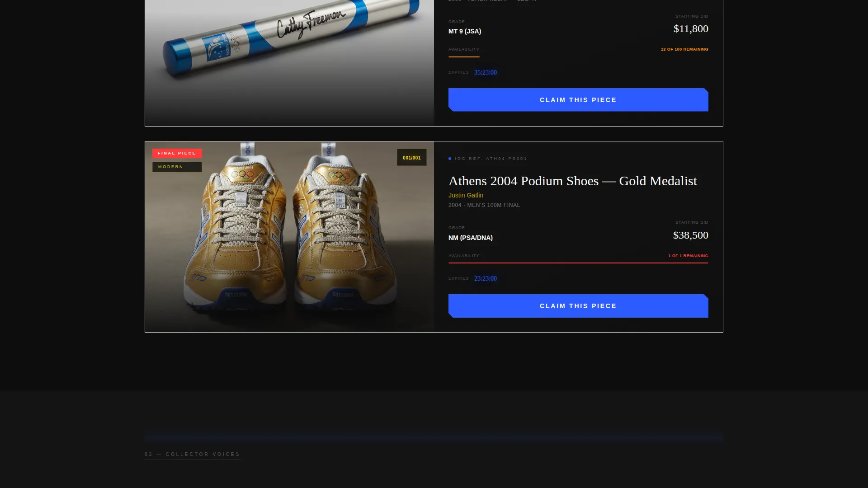Click the blue dot beside IOC REF
Viewport: 868px width, 488px height.
pos(450,159)
